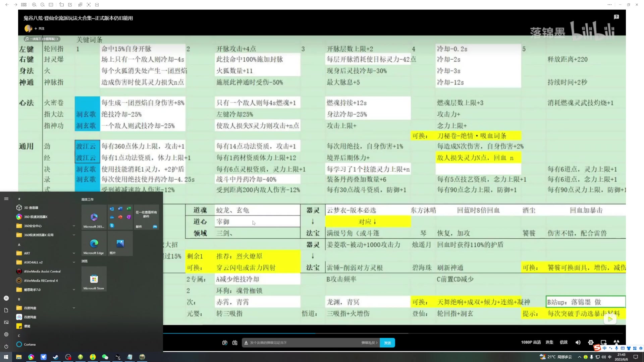
Task: Save the image with the download icon
Action: pyautogui.click(x=97, y=5)
